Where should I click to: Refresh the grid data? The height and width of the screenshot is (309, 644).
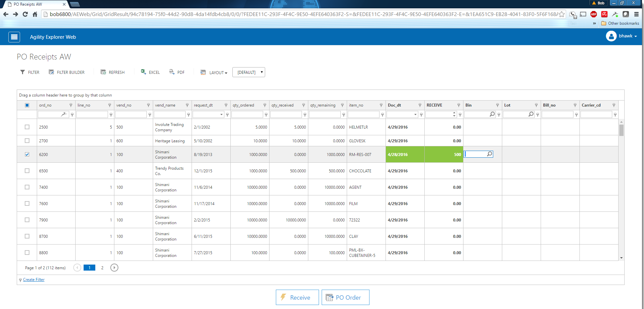(x=112, y=72)
